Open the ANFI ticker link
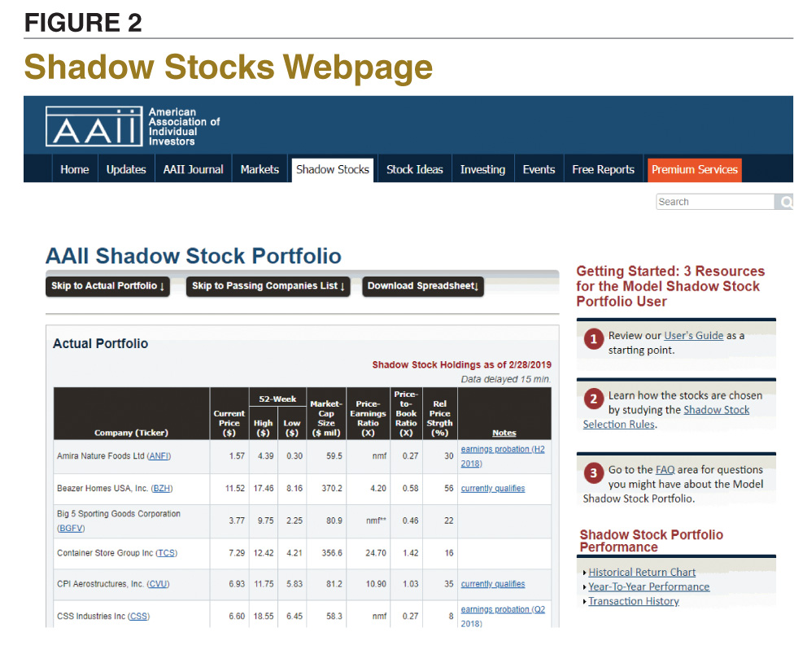This screenshot has width=812, height=658. point(158,455)
